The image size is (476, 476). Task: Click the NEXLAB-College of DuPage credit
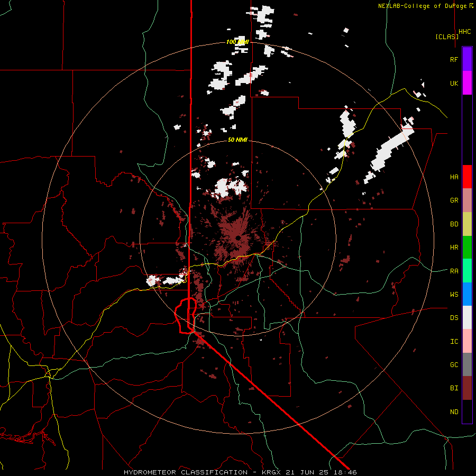click(425, 6)
